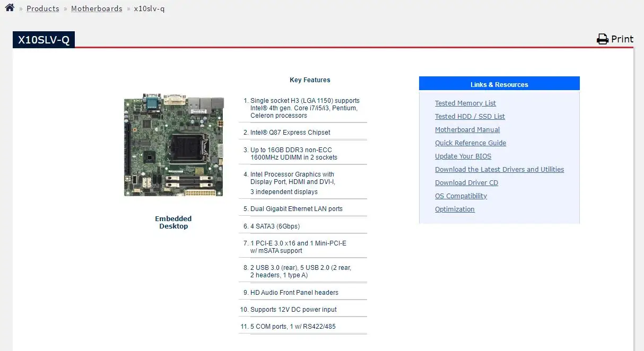Image resolution: width=644 pixels, height=351 pixels.
Task: Open the Quick Reference Guide link
Action: click(x=471, y=143)
